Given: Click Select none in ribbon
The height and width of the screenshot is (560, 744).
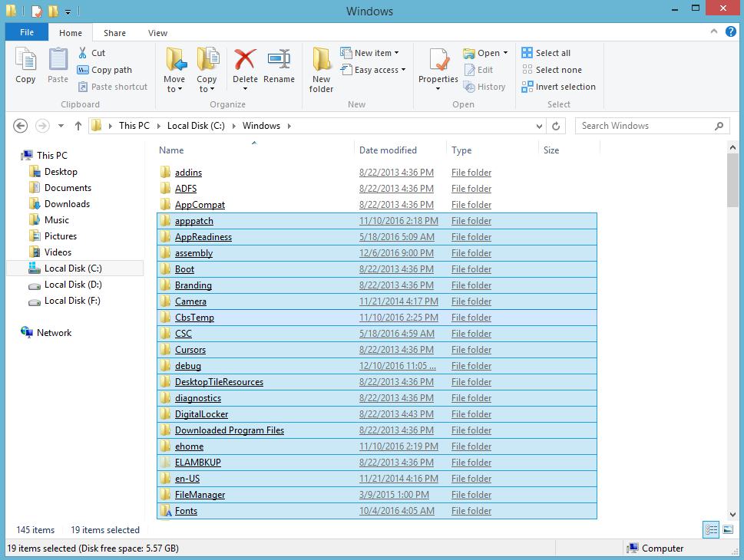Looking at the screenshot, I should 551,70.
